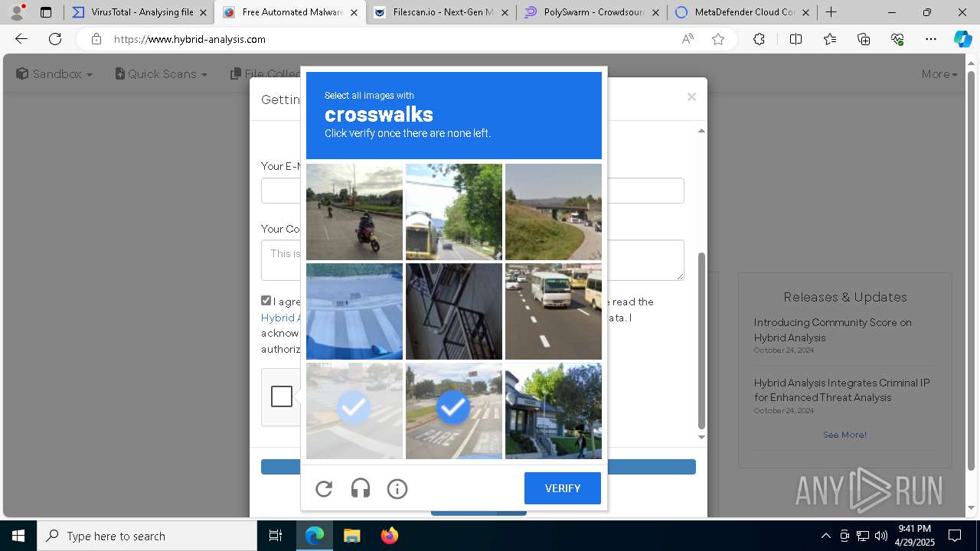The image size is (980, 551).
Task: Reload the captcha challenge images
Action: [x=324, y=488]
